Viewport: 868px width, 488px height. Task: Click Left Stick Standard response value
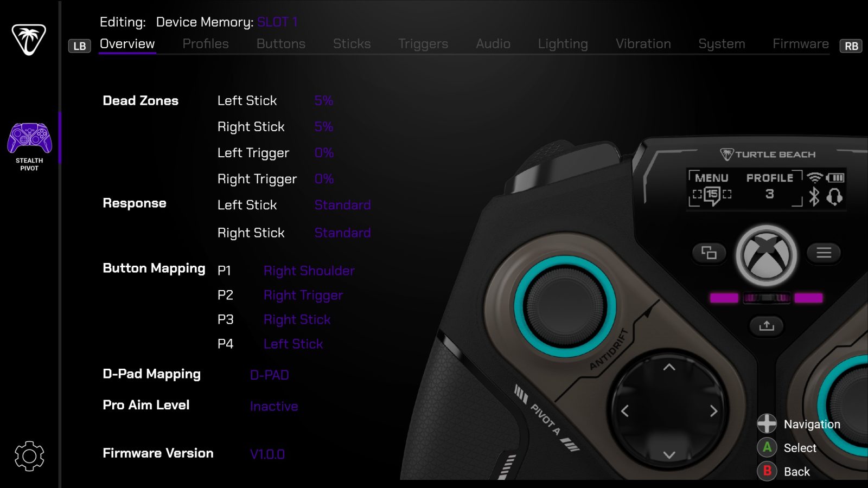(x=343, y=205)
